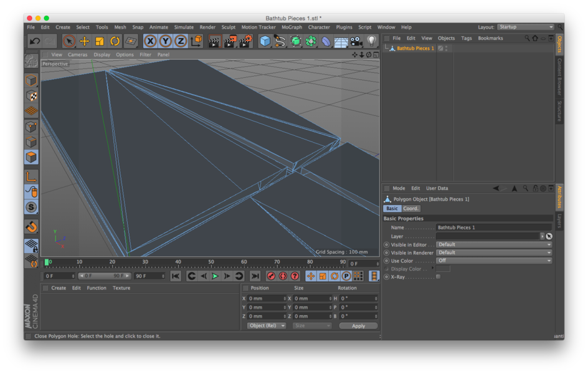588x374 pixels.
Task: Open the spline pen tool icon
Action: click(x=280, y=41)
